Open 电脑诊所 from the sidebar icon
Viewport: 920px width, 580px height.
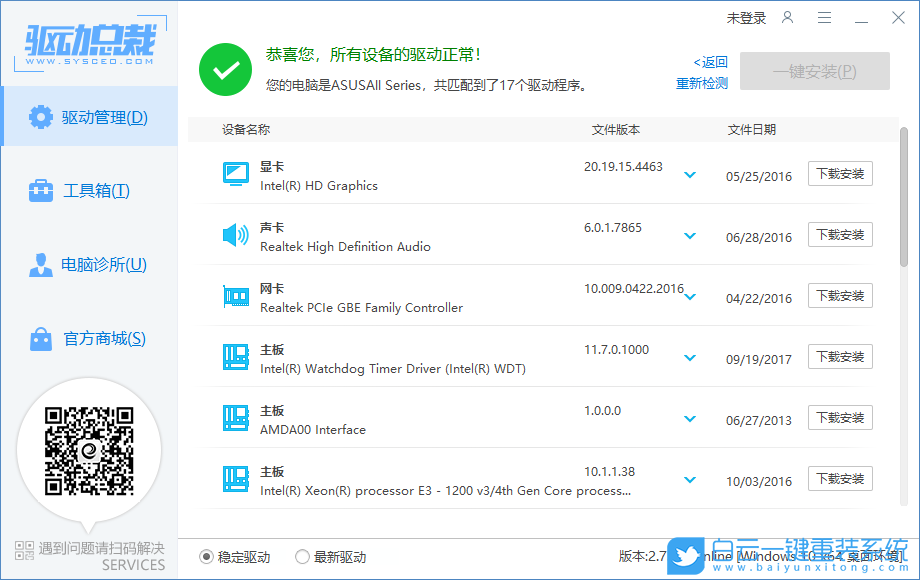[x=40, y=264]
